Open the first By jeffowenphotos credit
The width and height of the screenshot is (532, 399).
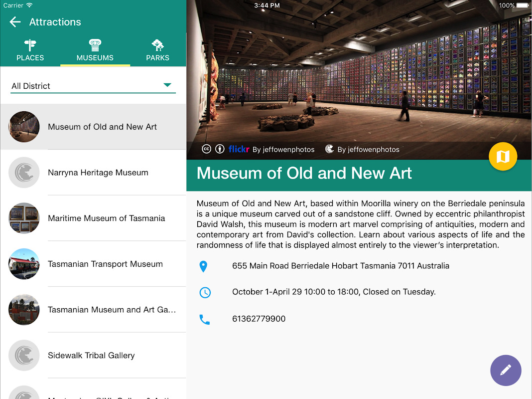[x=283, y=150]
